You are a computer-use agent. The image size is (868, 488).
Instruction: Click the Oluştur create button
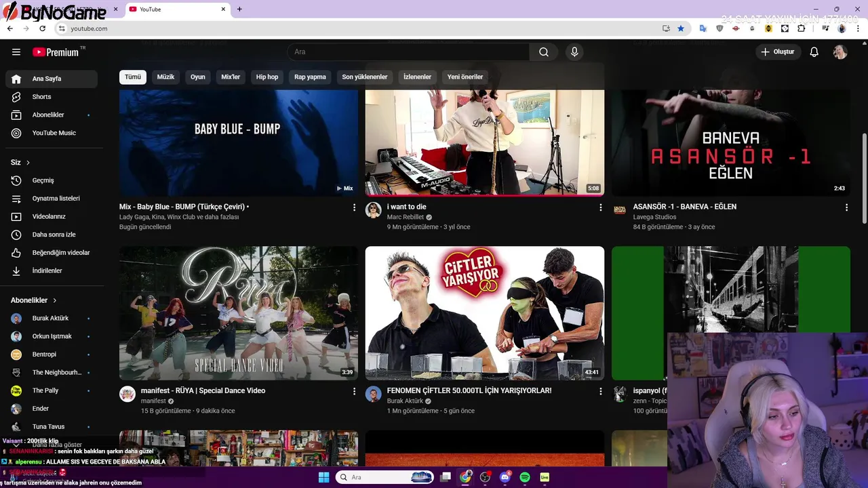pos(778,52)
